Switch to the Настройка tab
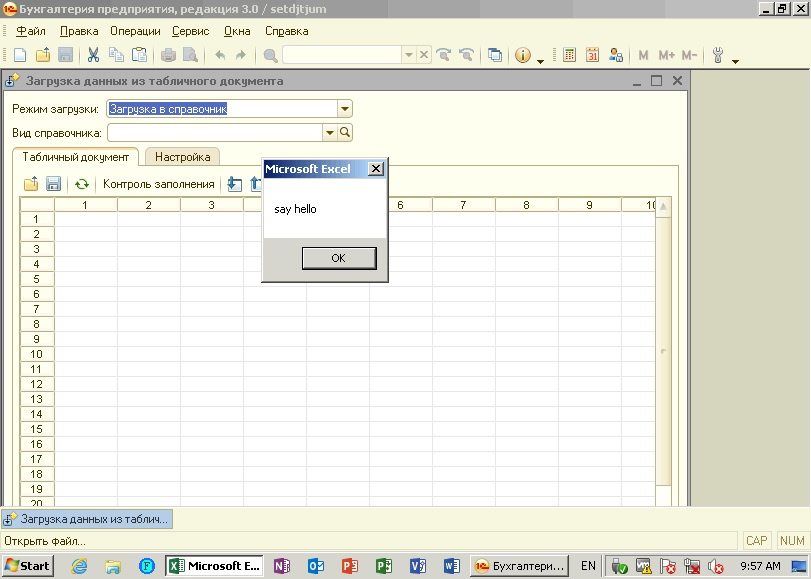The image size is (811, 579). 183,156
